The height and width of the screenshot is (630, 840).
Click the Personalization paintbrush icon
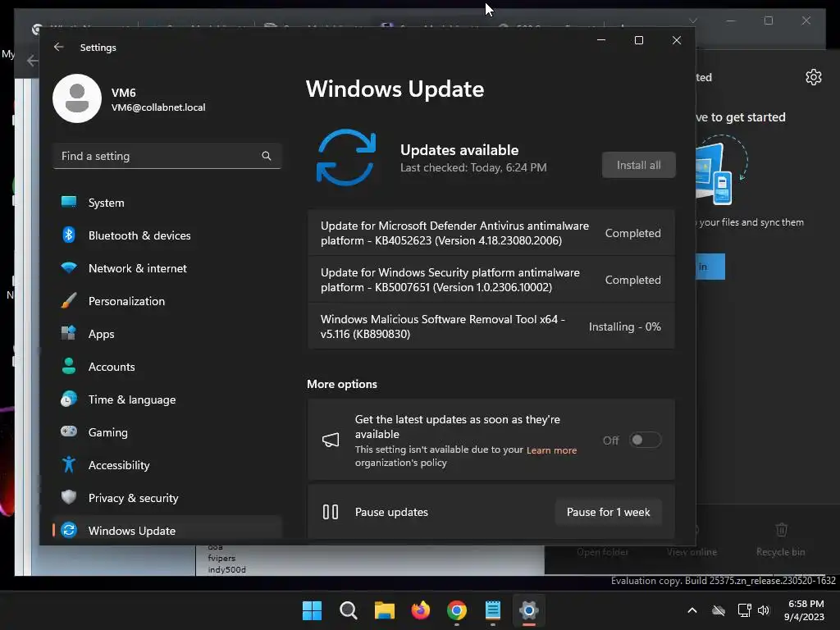(x=69, y=300)
